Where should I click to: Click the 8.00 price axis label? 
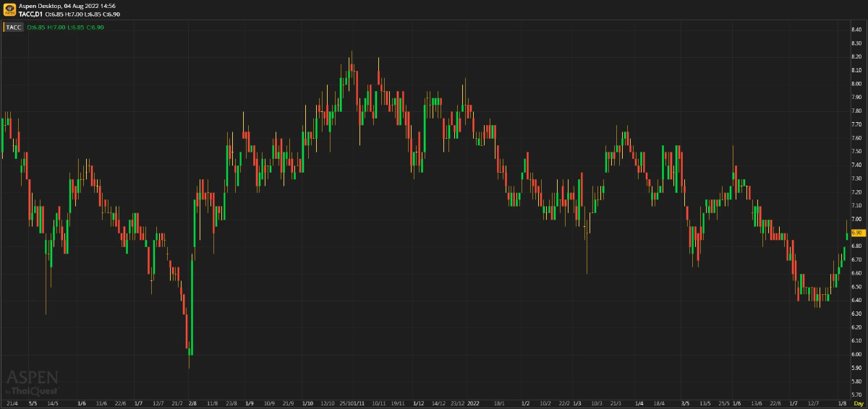(856, 84)
